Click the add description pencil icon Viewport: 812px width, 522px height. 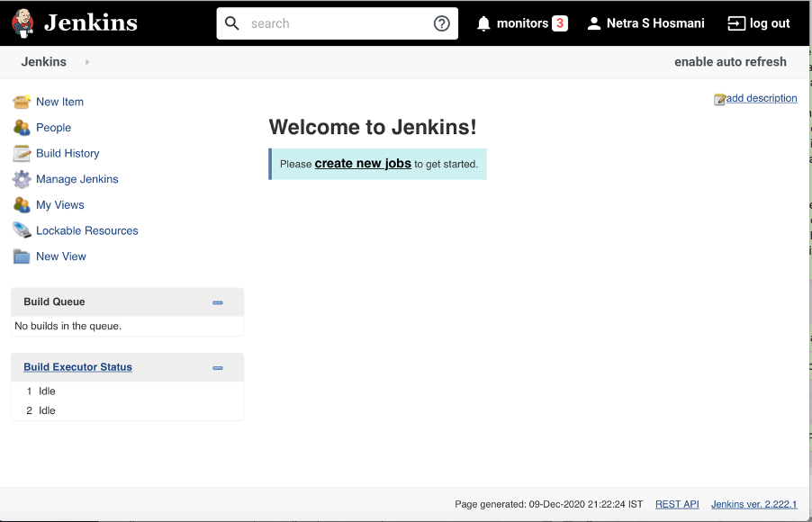click(719, 98)
